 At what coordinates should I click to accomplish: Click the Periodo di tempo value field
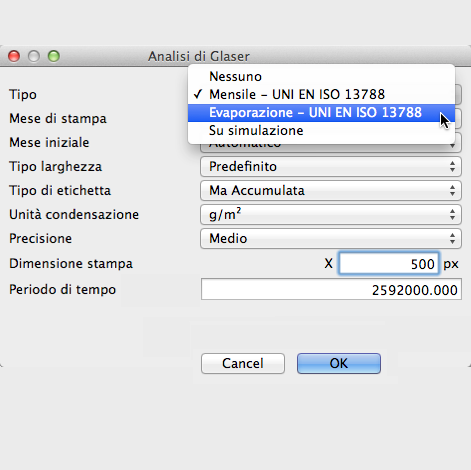pos(331,289)
